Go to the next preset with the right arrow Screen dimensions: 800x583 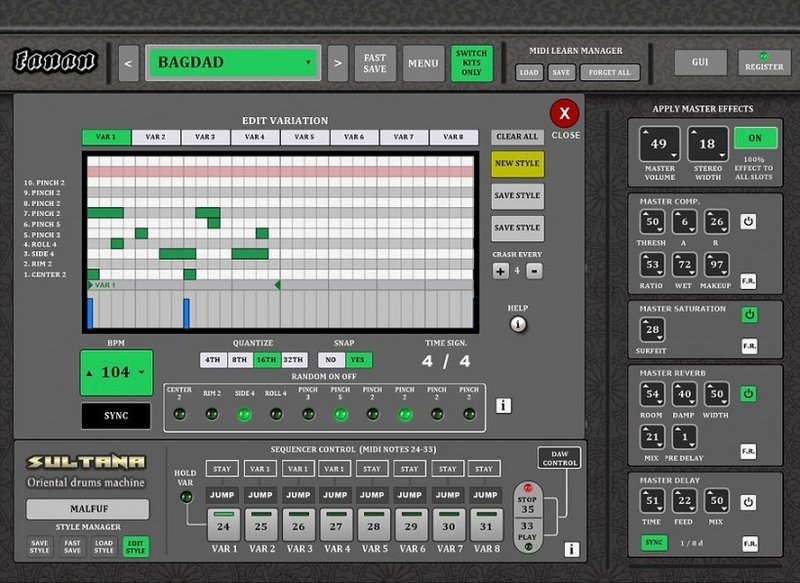coord(338,63)
